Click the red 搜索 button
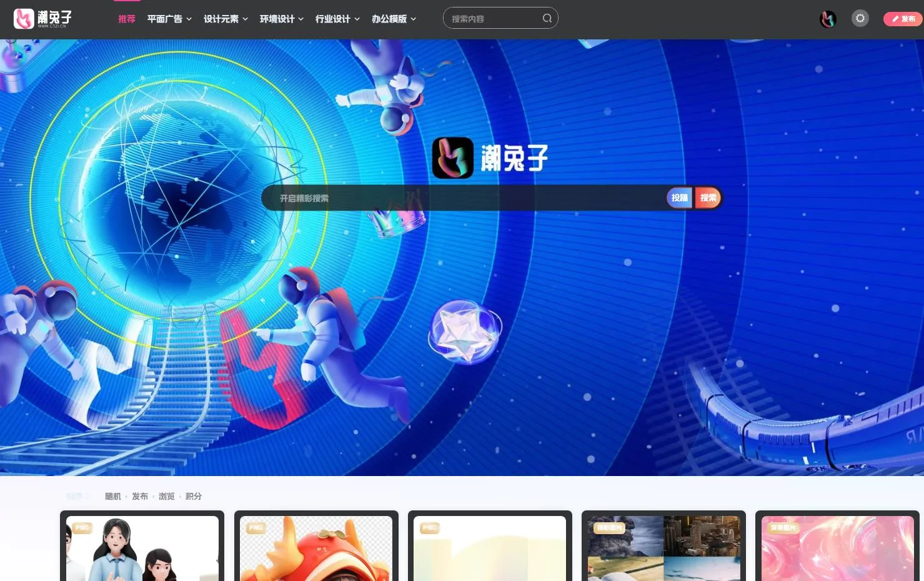924x581 pixels. tap(708, 197)
